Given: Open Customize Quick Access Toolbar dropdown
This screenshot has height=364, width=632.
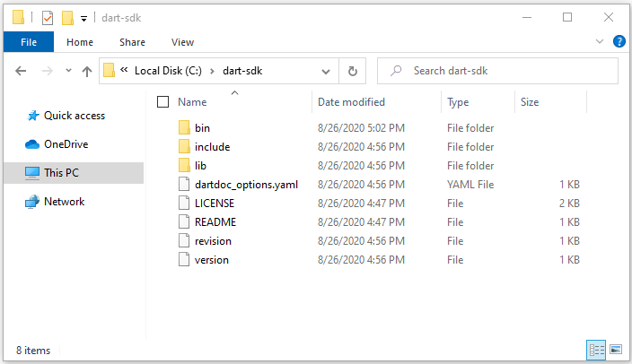Looking at the screenshot, I should pyautogui.click(x=83, y=19).
